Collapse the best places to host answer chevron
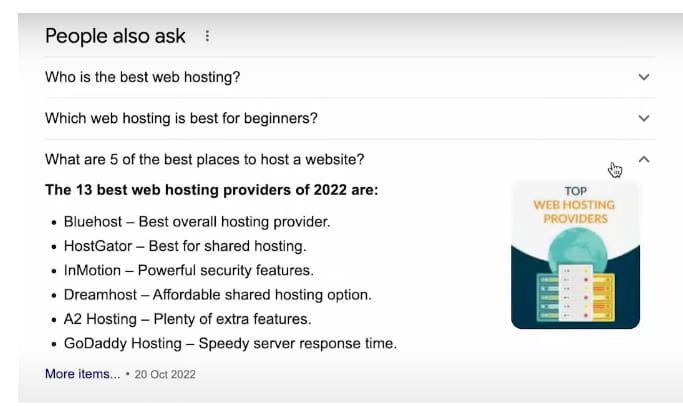The image size is (683, 406). [x=644, y=159]
